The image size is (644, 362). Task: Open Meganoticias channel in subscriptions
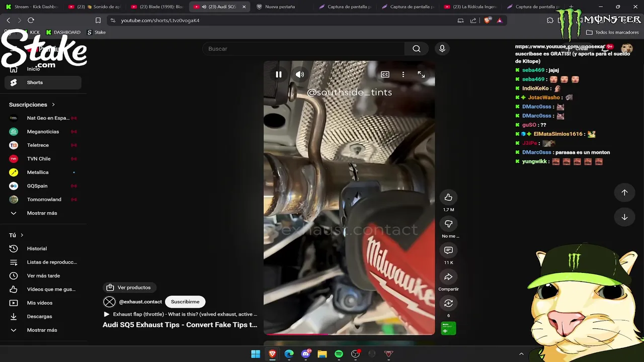click(43, 132)
